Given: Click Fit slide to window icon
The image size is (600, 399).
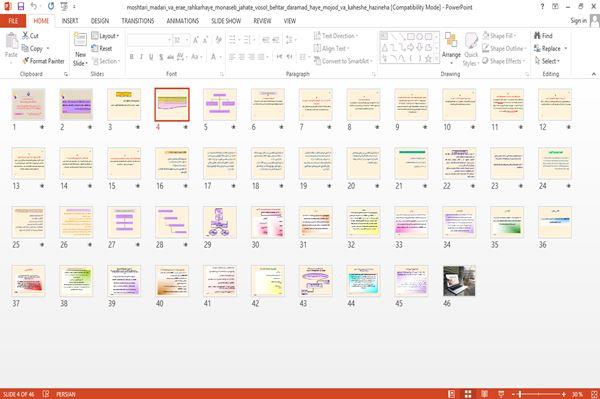Looking at the screenshot, I should [594, 394].
